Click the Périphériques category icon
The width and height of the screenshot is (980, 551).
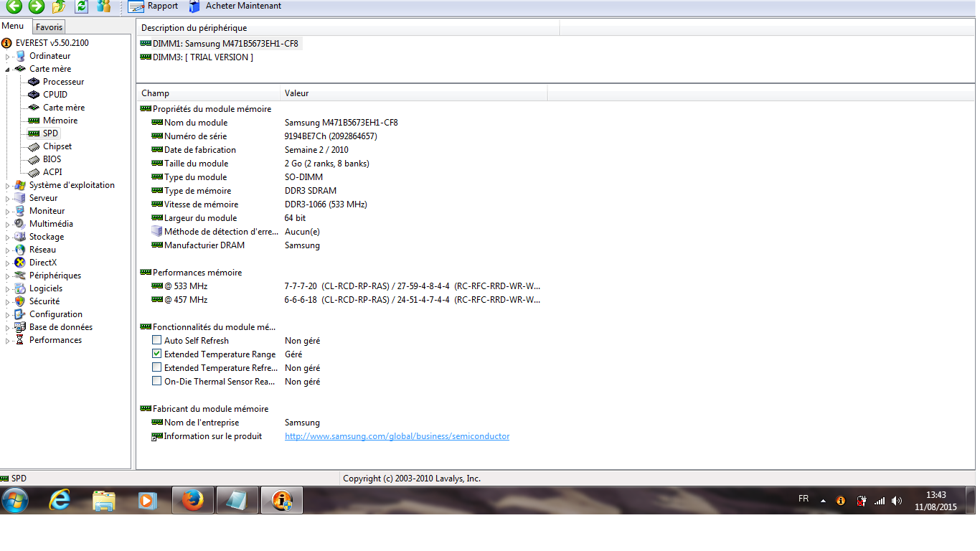click(x=20, y=275)
